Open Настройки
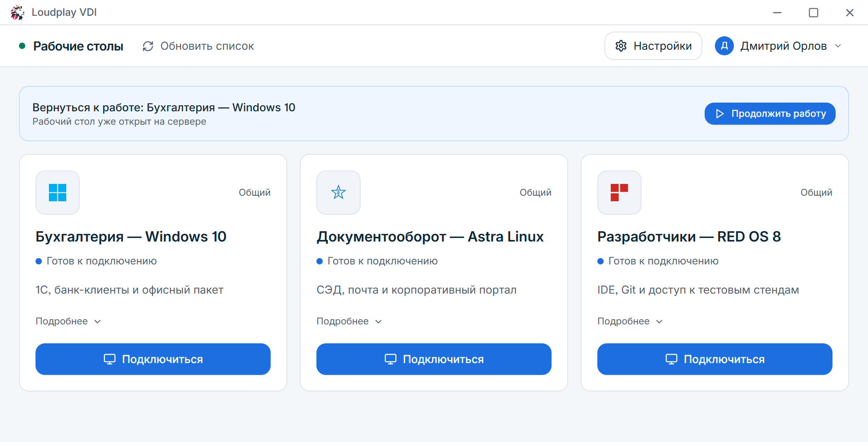Viewport: 868px width, 442px height. click(x=653, y=46)
